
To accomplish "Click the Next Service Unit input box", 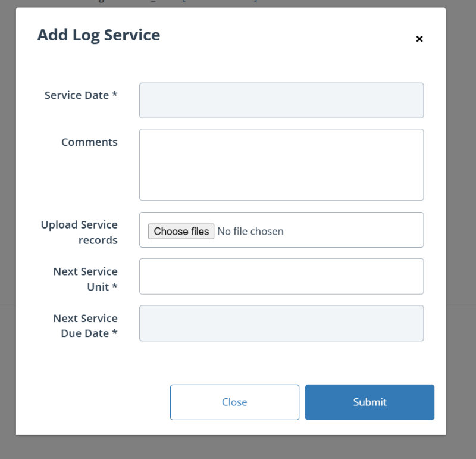I will [x=281, y=276].
